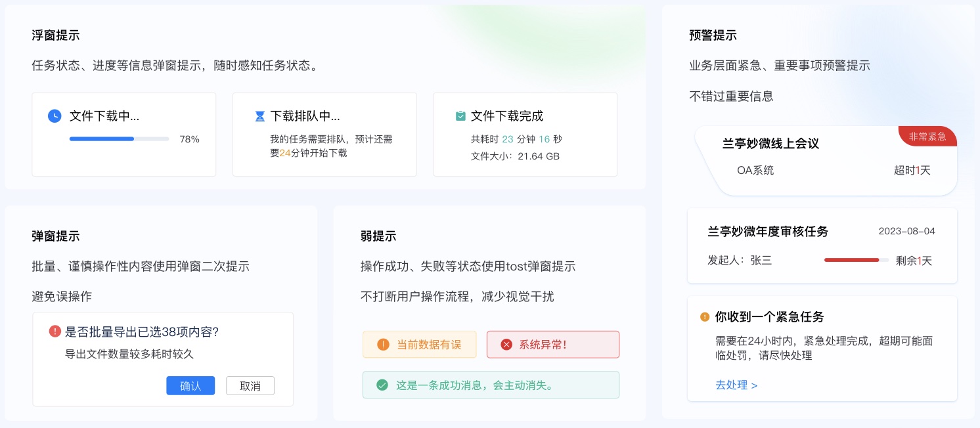Image resolution: width=980 pixels, height=428 pixels.
Task: Click the 78% download progress bar
Action: (x=119, y=139)
